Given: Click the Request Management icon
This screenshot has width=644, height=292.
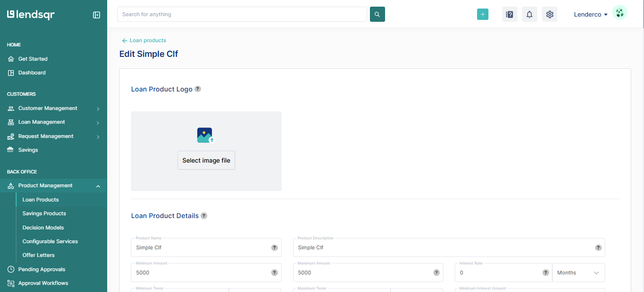Looking at the screenshot, I should click(x=11, y=136).
